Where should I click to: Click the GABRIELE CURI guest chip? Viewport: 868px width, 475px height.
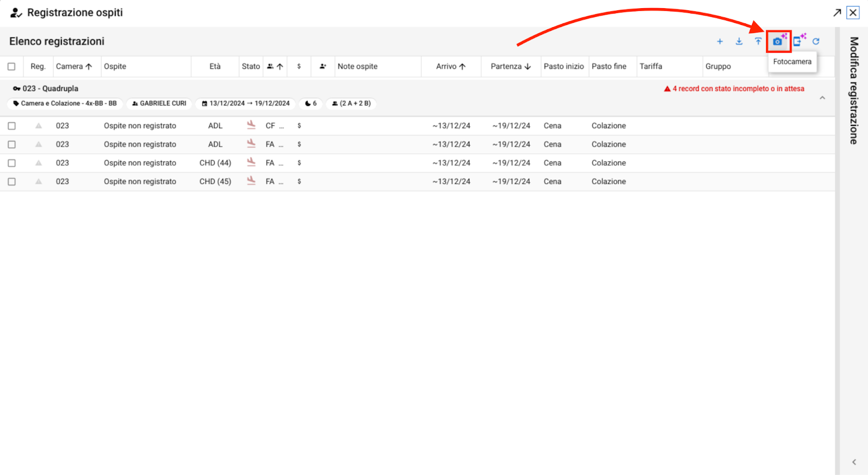(x=159, y=103)
